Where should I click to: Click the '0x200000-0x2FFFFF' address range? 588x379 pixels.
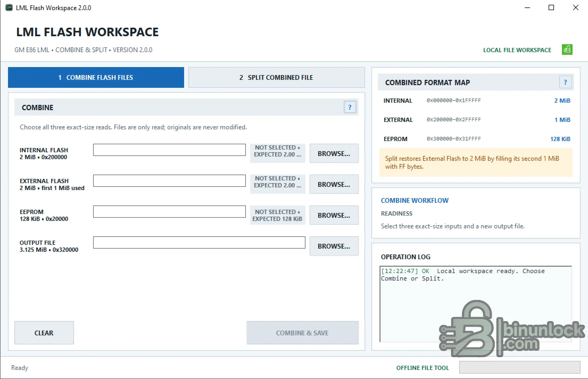point(454,120)
